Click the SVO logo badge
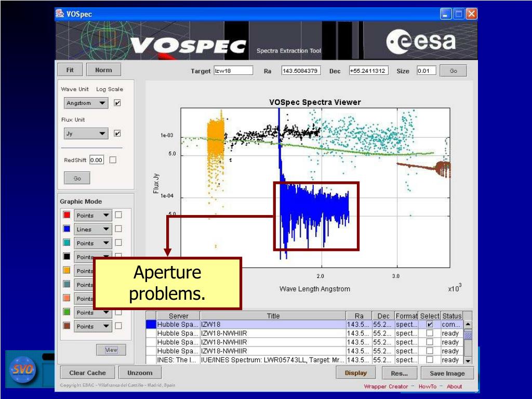Screen dimensions: 532x399 [x=22, y=369]
